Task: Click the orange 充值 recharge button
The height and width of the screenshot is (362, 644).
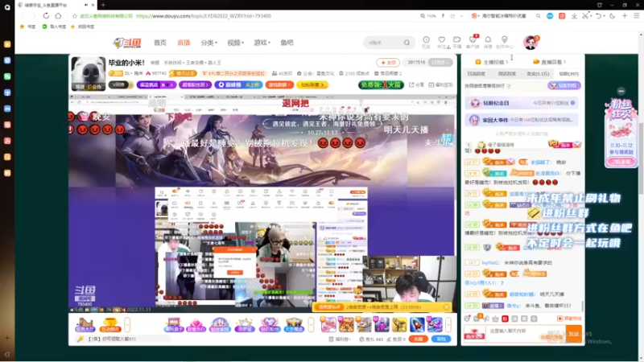Action: [418, 339]
